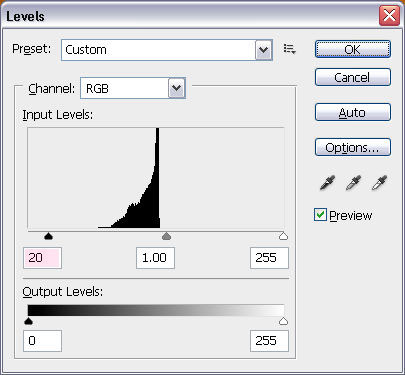The height and width of the screenshot is (375, 405).
Task: Click the input highlight field 255
Action: coord(269,258)
